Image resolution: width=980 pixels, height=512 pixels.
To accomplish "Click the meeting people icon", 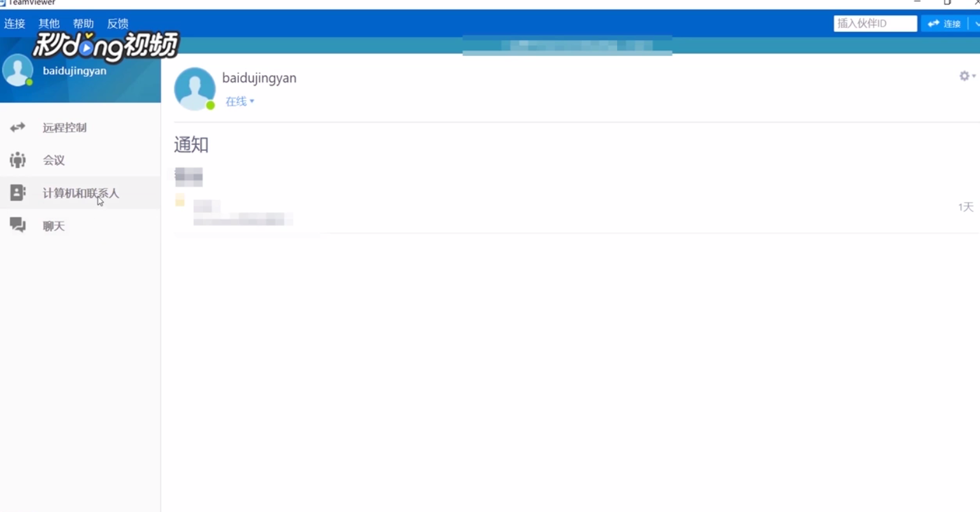I will [x=18, y=160].
